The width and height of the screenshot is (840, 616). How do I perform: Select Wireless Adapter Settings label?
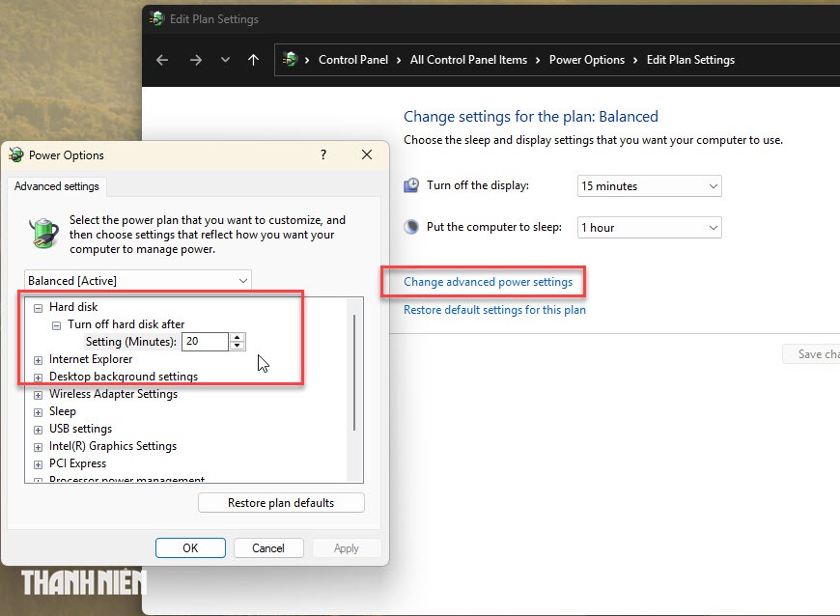(113, 394)
